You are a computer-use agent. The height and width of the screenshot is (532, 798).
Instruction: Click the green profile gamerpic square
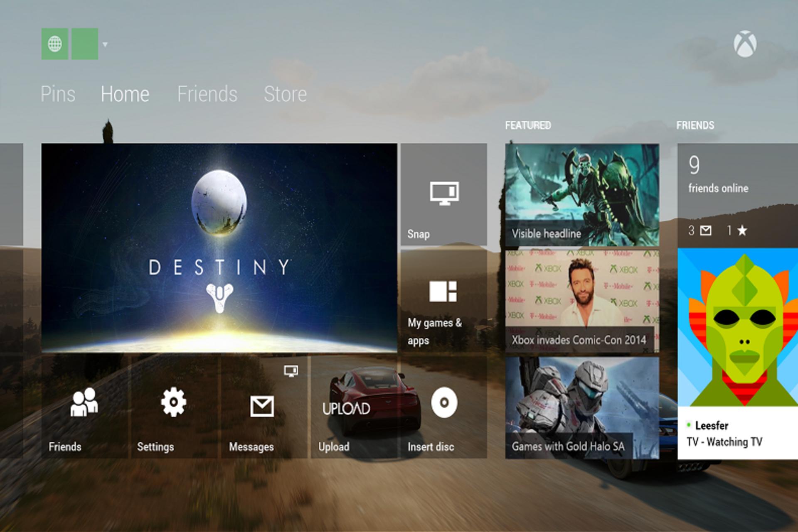coord(85,44)
